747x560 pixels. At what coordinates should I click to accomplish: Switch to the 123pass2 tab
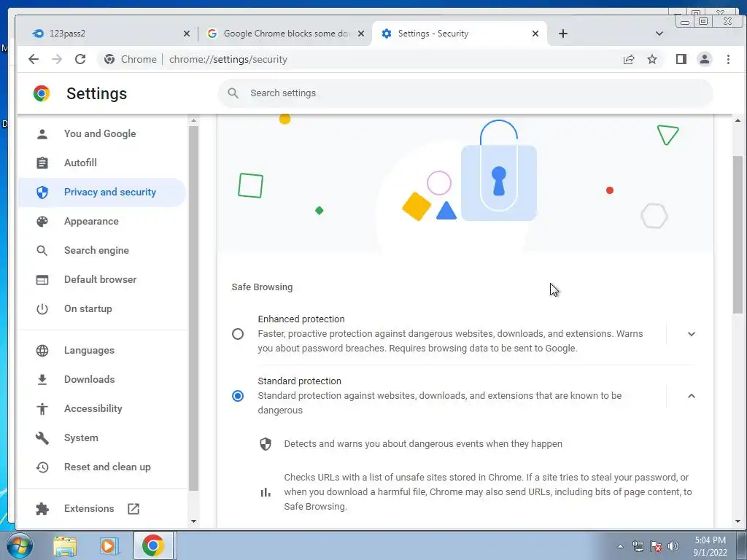(111, 34)
